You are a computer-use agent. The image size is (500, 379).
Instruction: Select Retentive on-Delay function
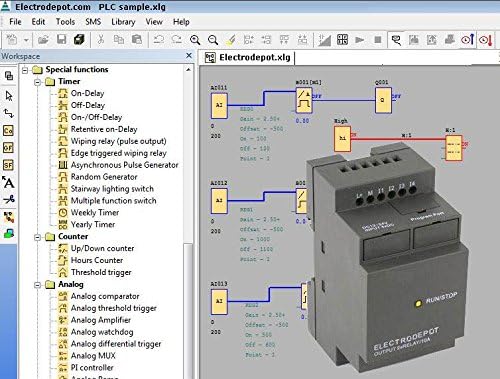(x=104, y=129)
